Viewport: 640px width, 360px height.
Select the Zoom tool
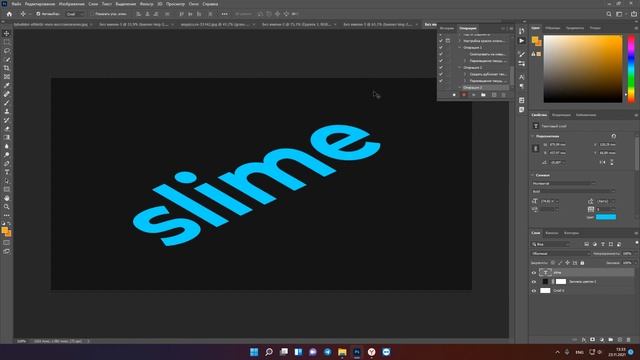7,207
